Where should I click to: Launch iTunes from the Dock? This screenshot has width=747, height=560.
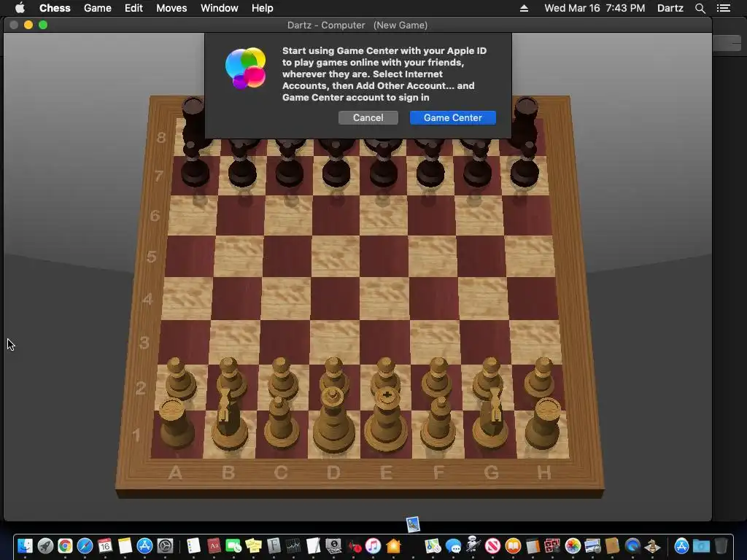point(373,545)
